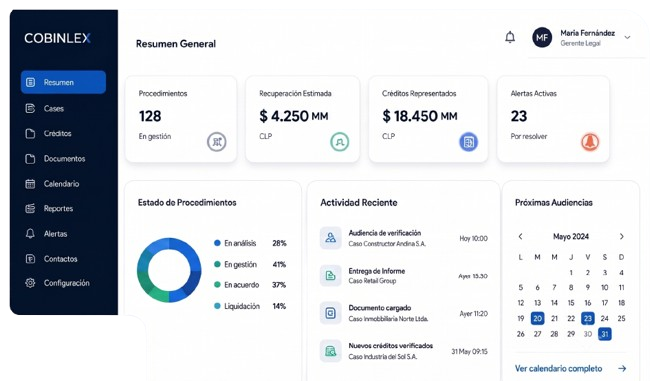The height and width of the screenshot is (381, 656).
Task: Select May 20 in the calendar
Action: coord(538,318)
